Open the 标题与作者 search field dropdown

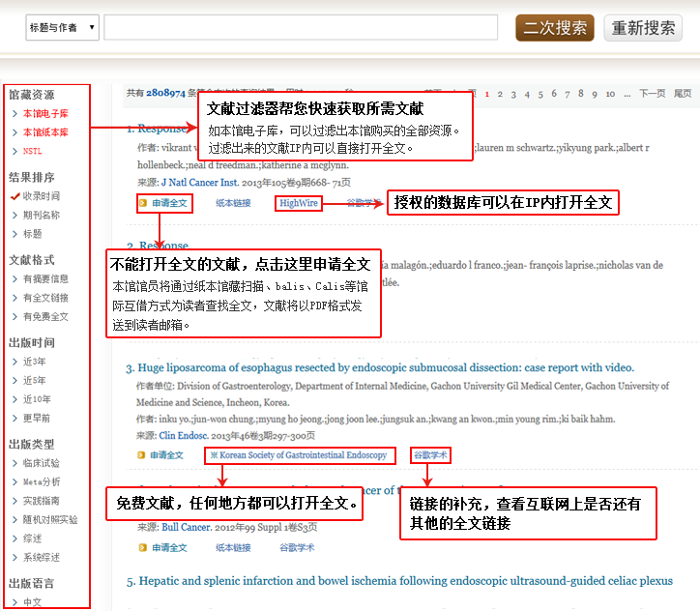coord(62,28)
